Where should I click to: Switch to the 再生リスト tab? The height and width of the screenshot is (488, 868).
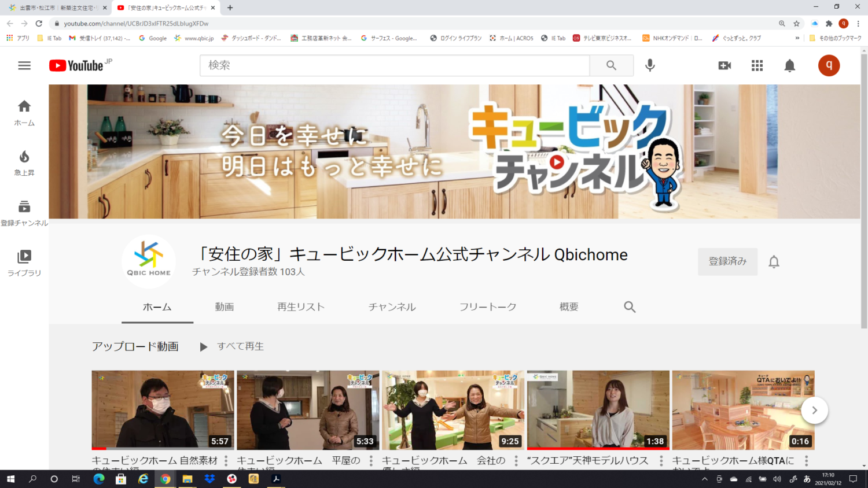pos(301,307)
